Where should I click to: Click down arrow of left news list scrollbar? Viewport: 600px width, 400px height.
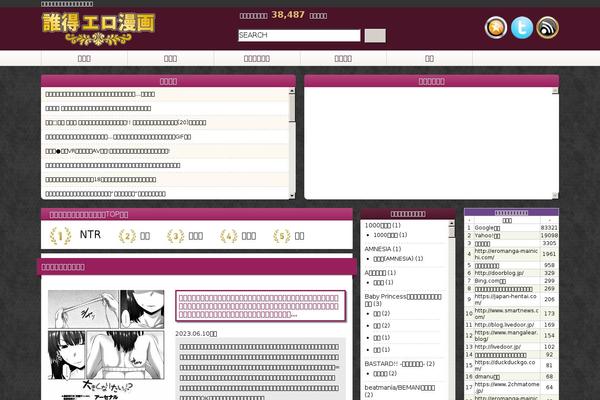tap(292, 196)
